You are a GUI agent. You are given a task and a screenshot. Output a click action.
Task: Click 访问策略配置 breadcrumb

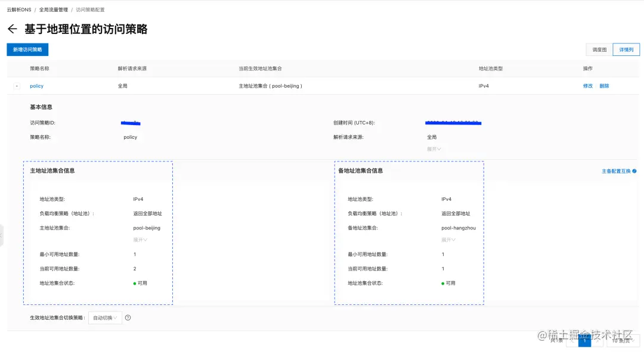(91, 10)
